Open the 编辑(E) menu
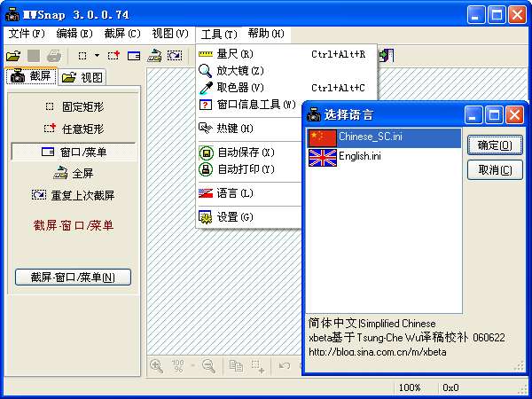 (74, 34)
